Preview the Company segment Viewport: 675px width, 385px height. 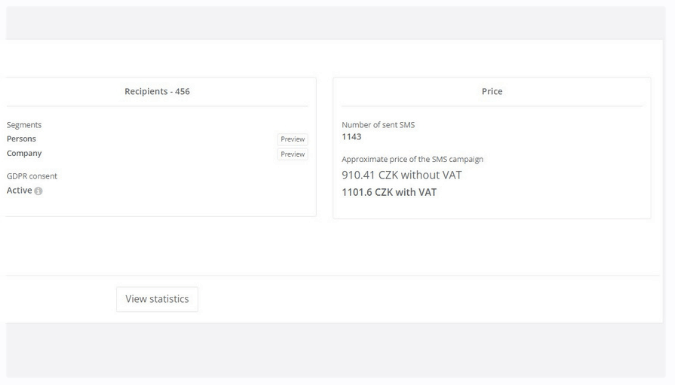pyautogui.click(x=292, y=154)
